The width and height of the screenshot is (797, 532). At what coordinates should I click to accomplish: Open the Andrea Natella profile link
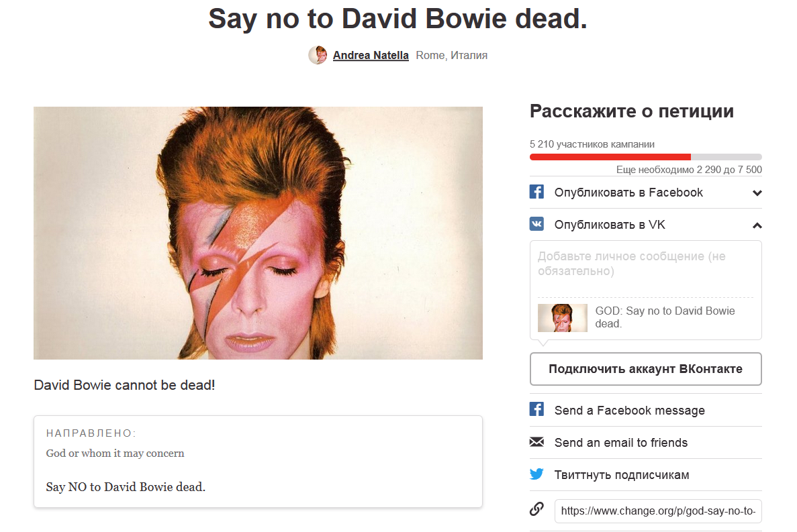tap(371, 55)
